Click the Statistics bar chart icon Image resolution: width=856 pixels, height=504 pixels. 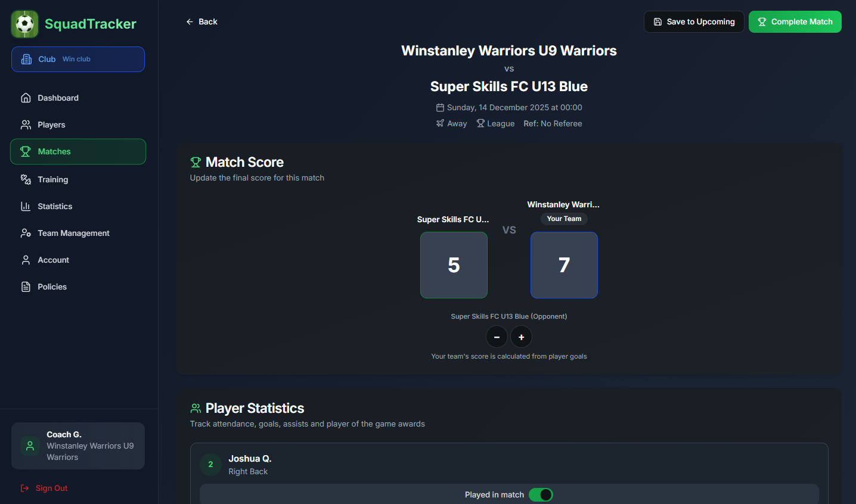(x=26, y=206)
